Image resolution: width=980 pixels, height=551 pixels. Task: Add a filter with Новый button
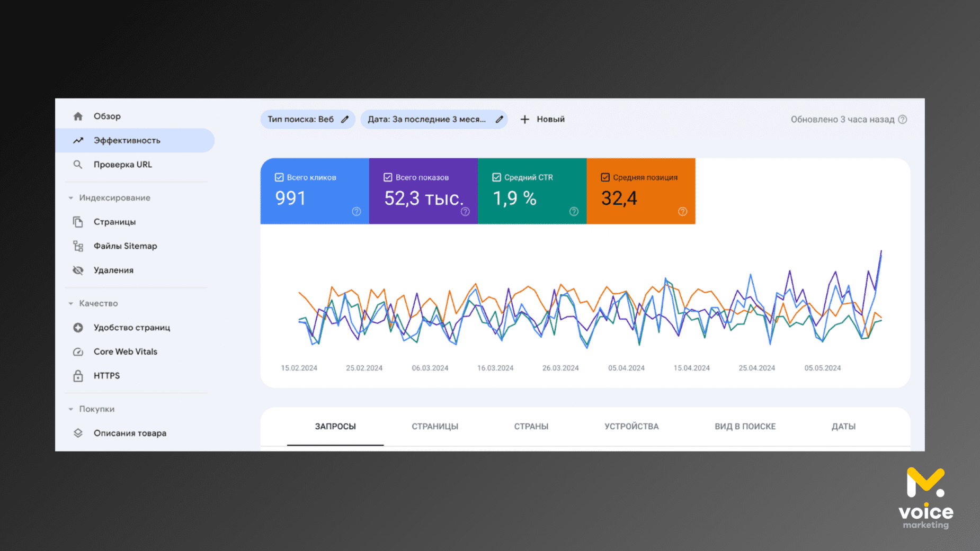(542, 120)
